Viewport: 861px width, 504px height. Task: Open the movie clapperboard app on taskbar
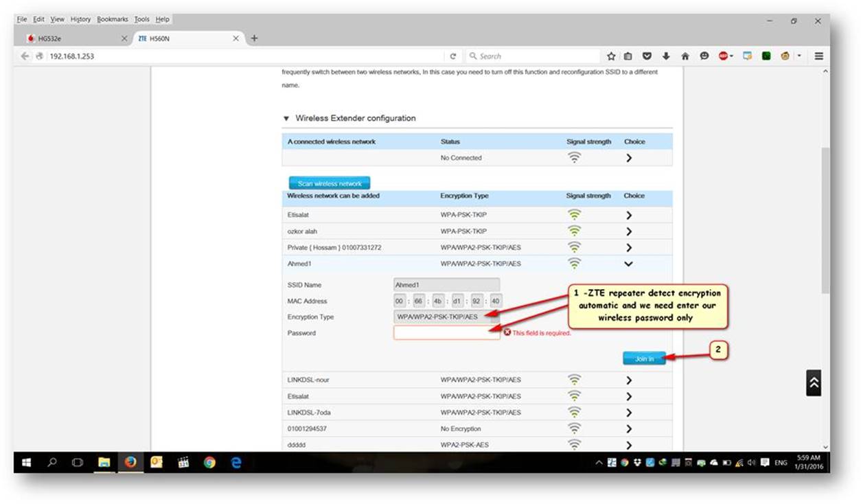[x=183, y=463]
